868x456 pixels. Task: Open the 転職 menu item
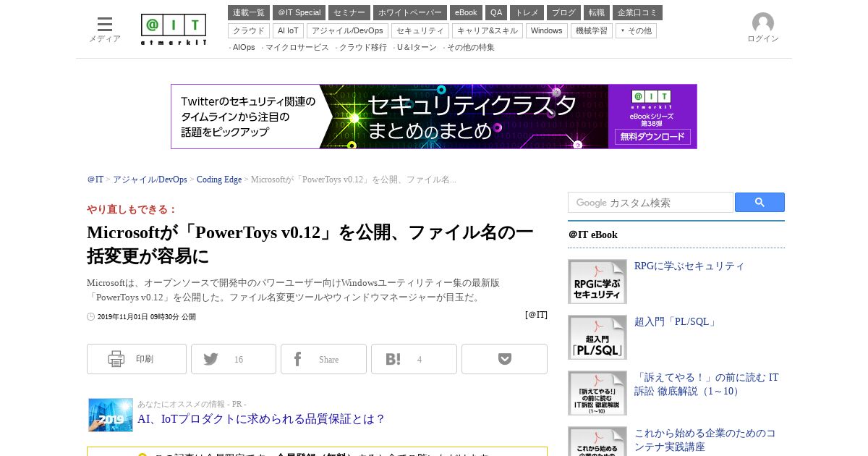tap(597, 12)
